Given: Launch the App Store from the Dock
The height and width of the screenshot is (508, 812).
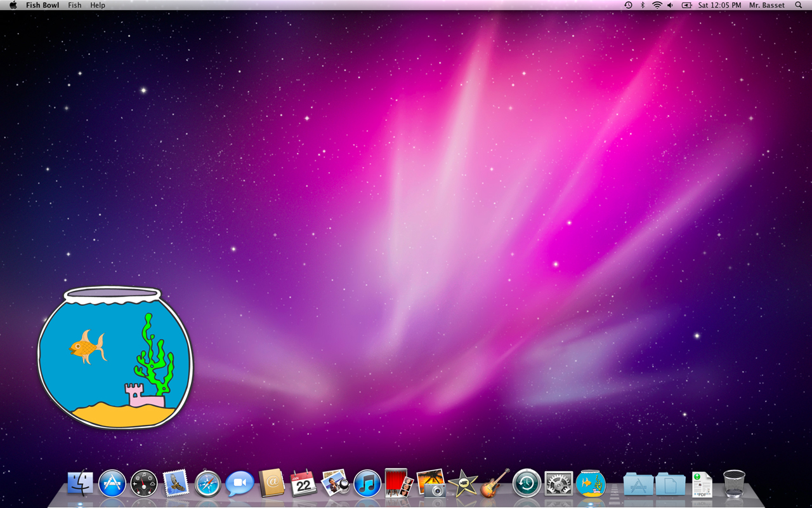Looking at the screenshot, I should [112, 484].
